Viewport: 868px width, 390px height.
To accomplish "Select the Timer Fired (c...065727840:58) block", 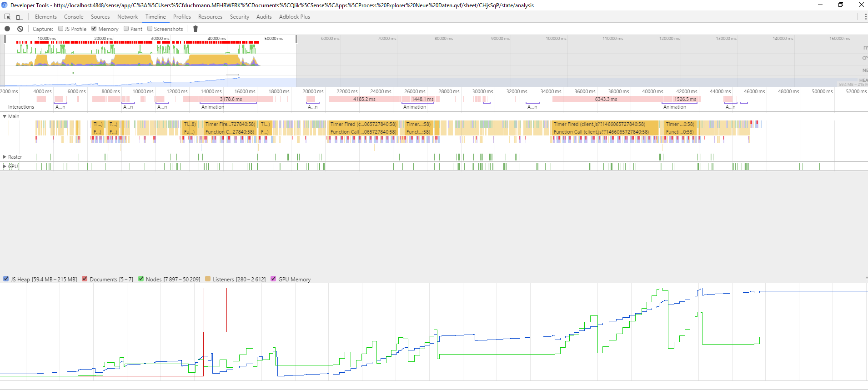I will (363, 124).
